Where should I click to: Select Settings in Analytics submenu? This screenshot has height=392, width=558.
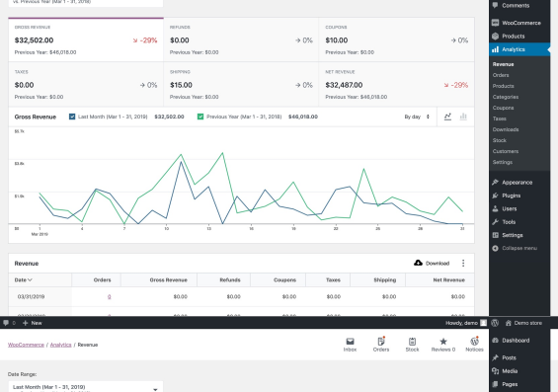click(x=503, y=162)
